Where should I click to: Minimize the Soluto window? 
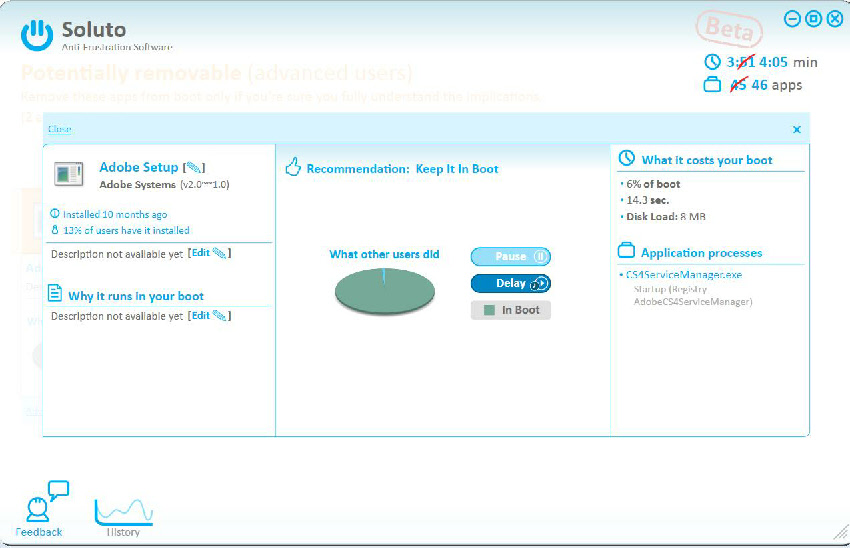tap(792, 19)
